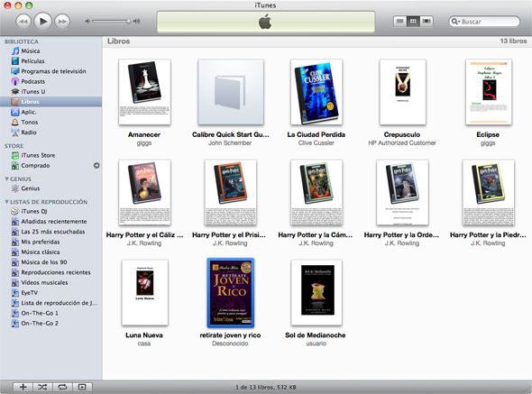Viewport: 532px width, 394px height.
Task: Click the add playlist plus button
Action: (x=23, y=387)
